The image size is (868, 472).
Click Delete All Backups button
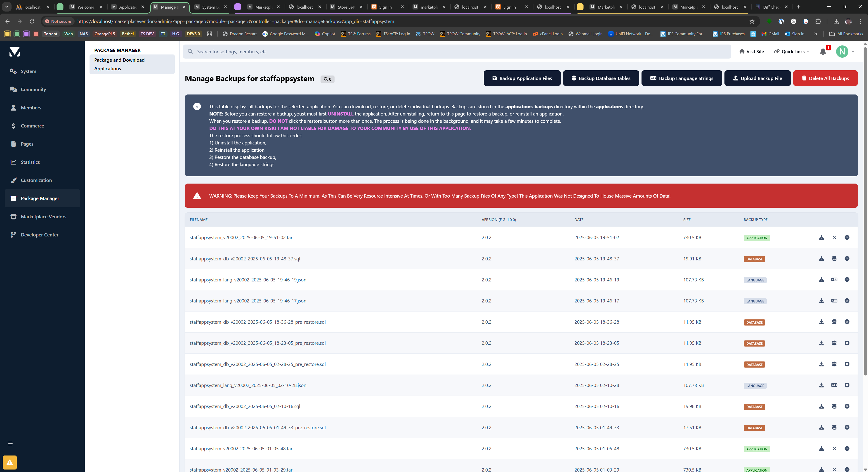825,78
